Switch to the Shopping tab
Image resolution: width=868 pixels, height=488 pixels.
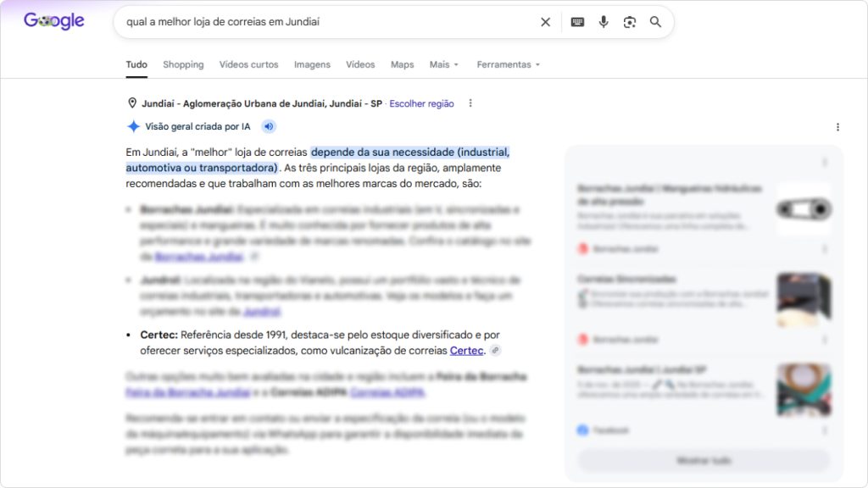point(183,64)
